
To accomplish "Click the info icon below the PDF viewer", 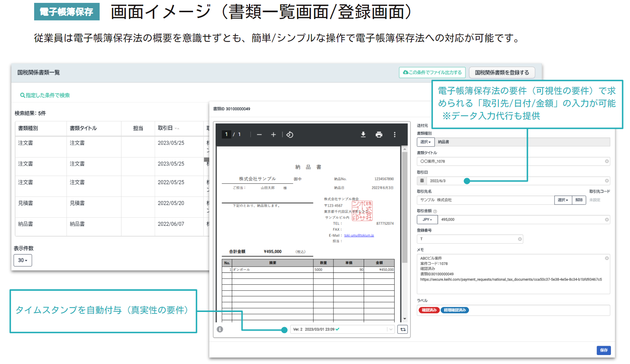I will (x=220, y=329).
